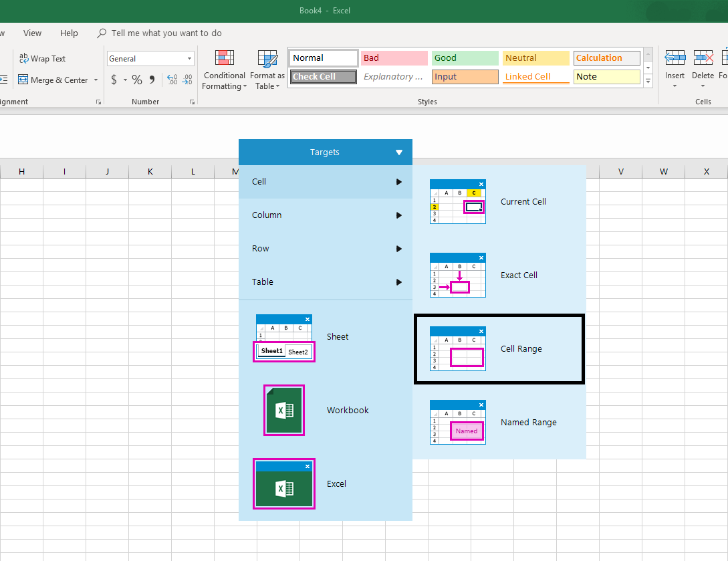Select the Sheet target

[325, 337]
